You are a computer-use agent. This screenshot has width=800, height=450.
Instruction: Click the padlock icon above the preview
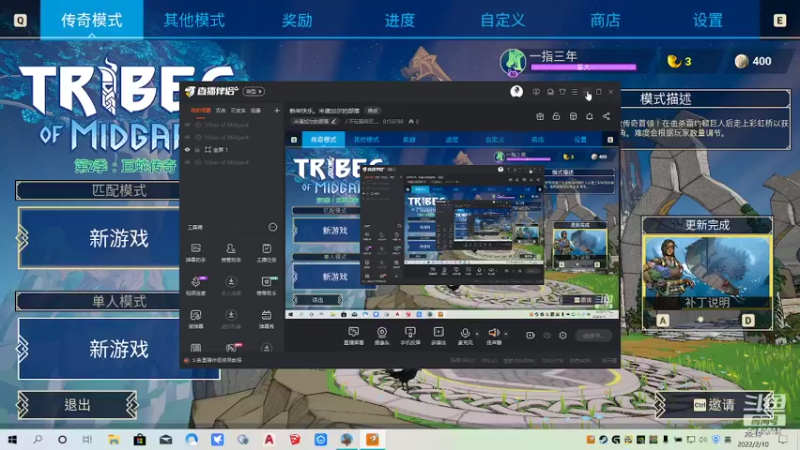[x=556, y=116]
